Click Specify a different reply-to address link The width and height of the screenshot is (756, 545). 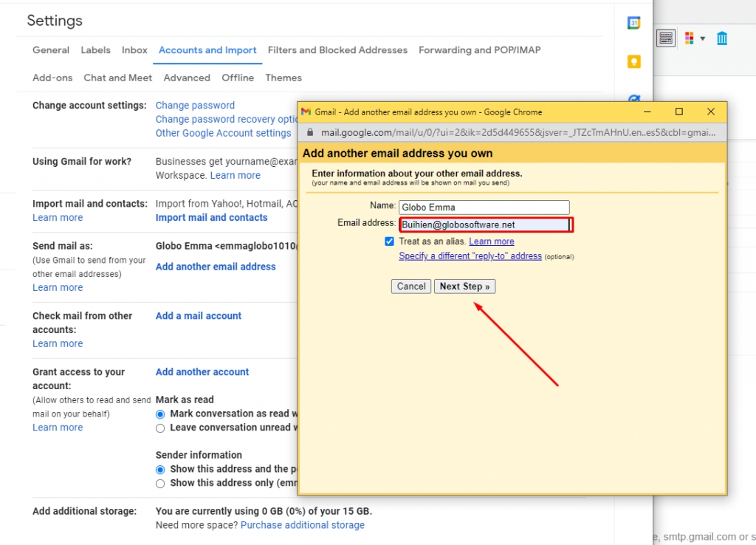click(470, 256)
